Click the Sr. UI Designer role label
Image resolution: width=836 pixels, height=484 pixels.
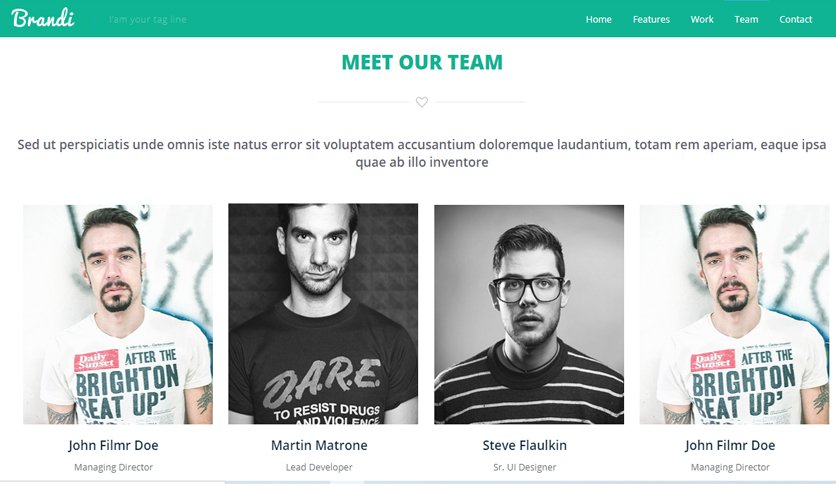525,467
